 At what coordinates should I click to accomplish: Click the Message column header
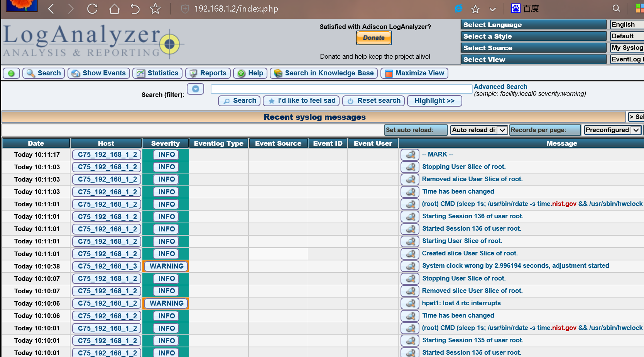point(561,143)
